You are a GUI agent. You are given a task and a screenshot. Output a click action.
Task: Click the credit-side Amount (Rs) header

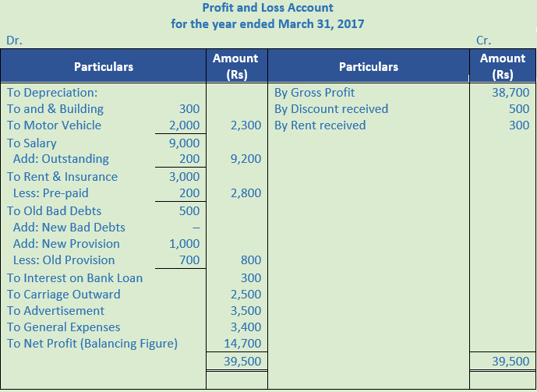click(503, 67)
